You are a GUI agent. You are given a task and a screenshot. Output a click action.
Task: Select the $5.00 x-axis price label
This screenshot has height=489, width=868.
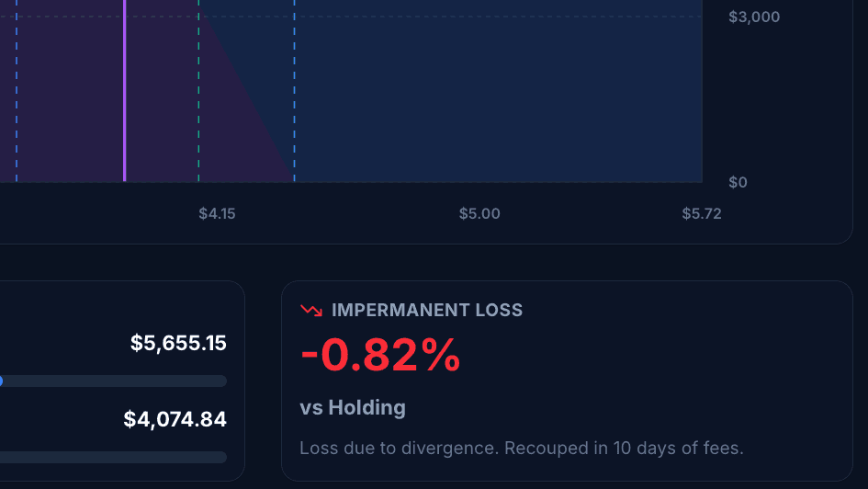479,214
